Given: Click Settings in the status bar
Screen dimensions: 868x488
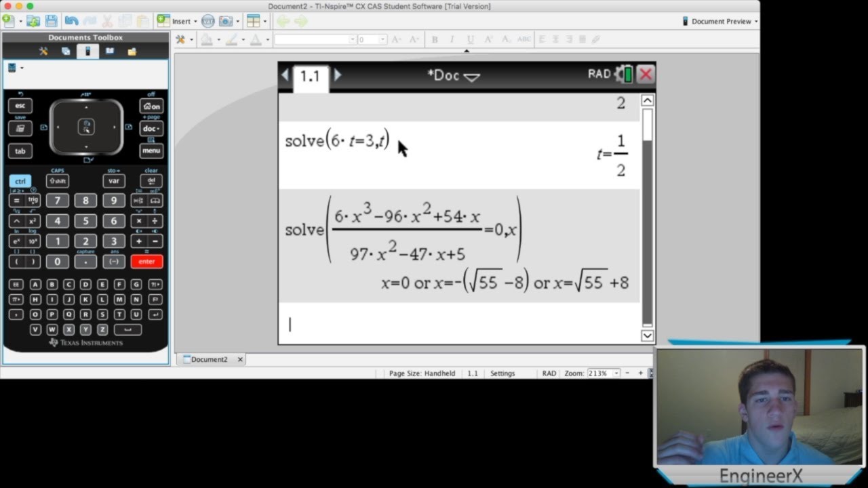Looking at the screenshot, I should 502,373.
